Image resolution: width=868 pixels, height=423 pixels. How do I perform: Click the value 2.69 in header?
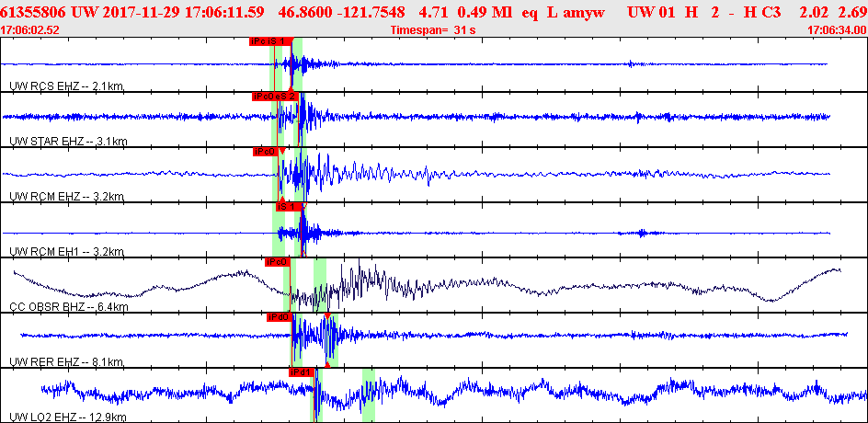855,11
